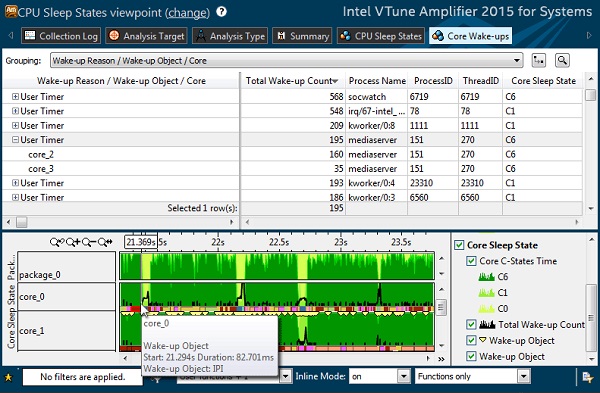Expand the User Timer row for socwatch
The width and height of the screenshot is (600, 393).
(x=15, y=96)
